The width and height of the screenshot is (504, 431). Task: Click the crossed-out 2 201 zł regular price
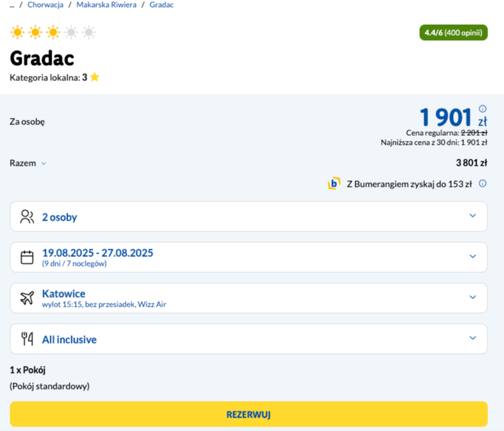474,133
